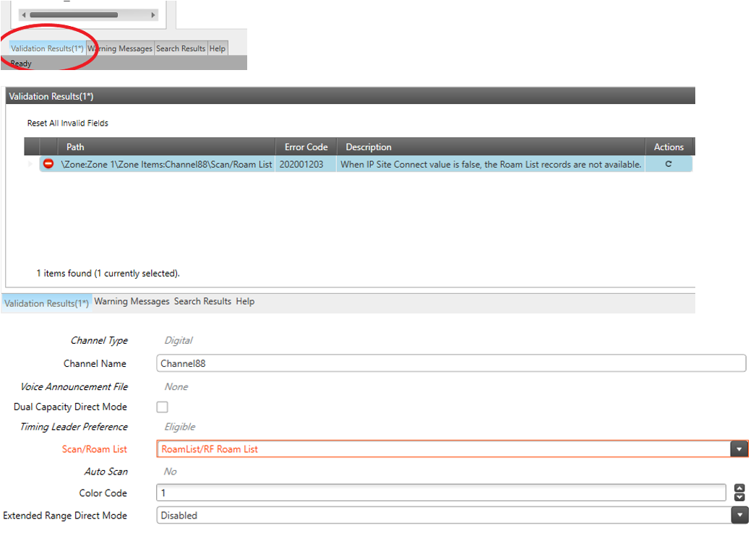756x533 pixels.
Task: Expand the Channel88 validation error row triangle
Action: coord(30,165)
